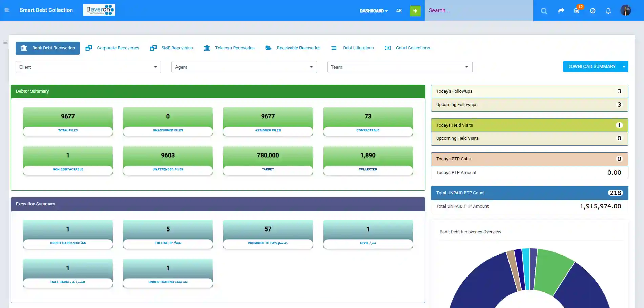Click the Telecom Recoveries bank icon
Screen dimensions: 644x308
pos(207,48)
